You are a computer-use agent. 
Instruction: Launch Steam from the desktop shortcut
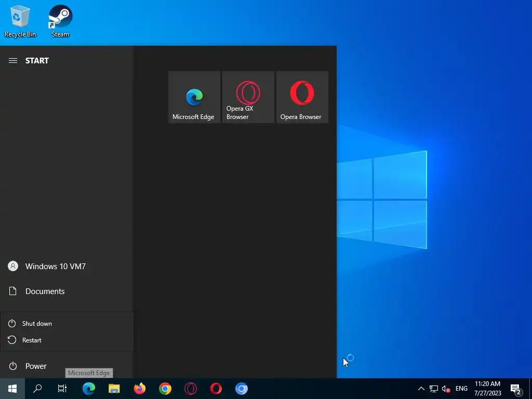coord(60,21)
